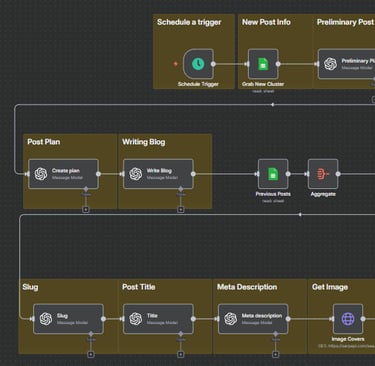
Task: Click the output port of Previous Posts node
Action: (x=288, y=174)
